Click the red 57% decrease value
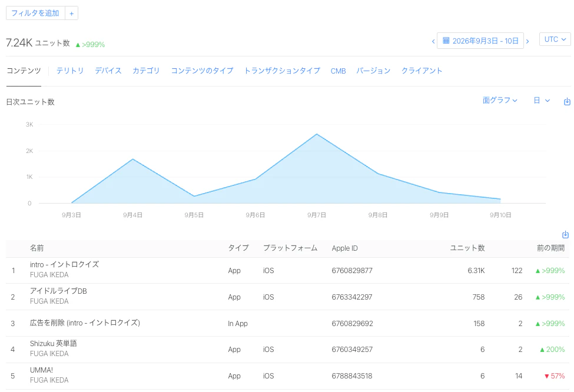The width and height of the screenshot is (574, 392). 555,376
